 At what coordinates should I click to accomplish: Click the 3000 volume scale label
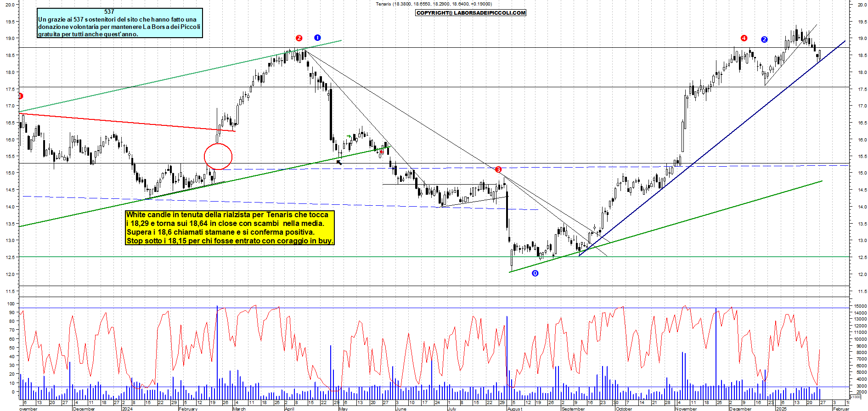pos(861,386)
